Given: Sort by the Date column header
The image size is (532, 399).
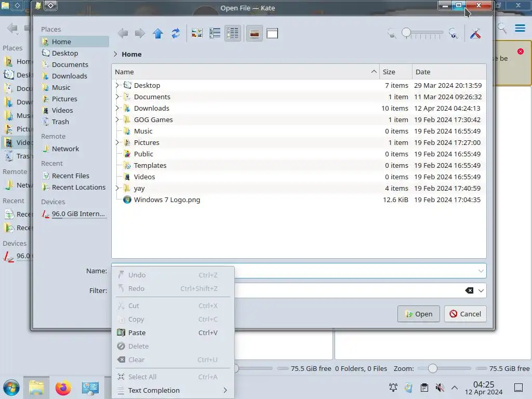Looking at the screenshot, I should (449, 72).
